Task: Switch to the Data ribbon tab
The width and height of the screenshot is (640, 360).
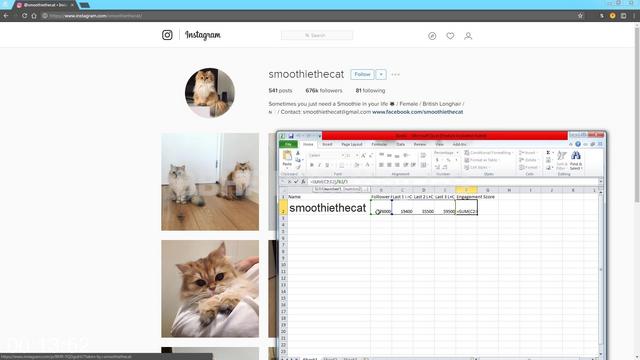Action: pyautogui.click(x=400, y=144)
